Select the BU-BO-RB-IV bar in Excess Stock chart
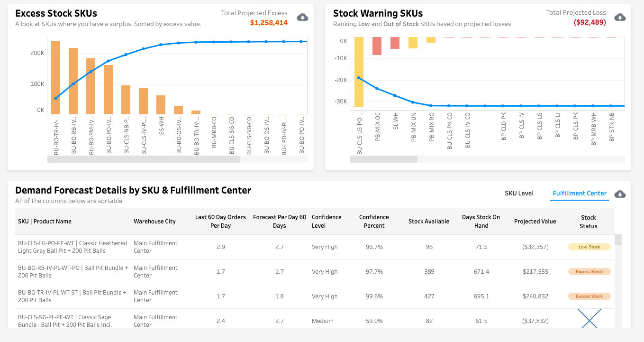The image size is (644, 342). 73,81
